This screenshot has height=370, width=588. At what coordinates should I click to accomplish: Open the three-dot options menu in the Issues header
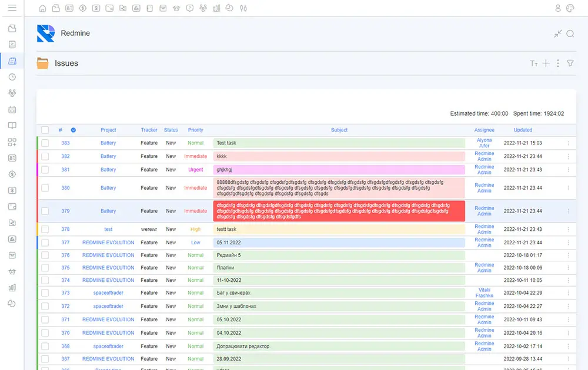point(558,63)
